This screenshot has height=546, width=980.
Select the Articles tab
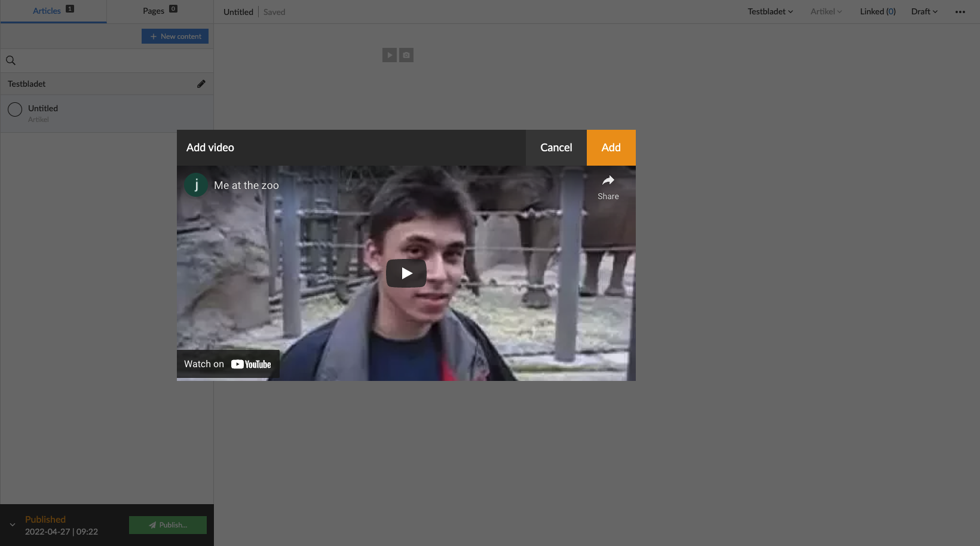[x=47, y=10]
